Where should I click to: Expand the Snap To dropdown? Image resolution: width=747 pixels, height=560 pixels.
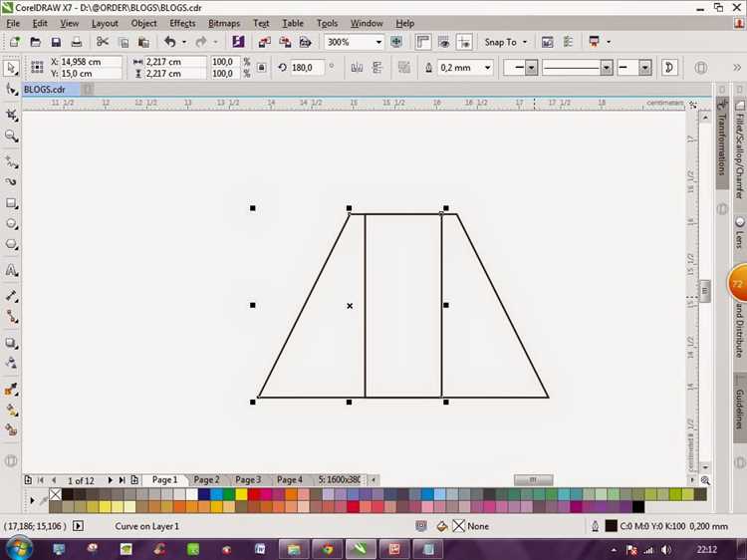pyautogui.click(x=525, y=42)
